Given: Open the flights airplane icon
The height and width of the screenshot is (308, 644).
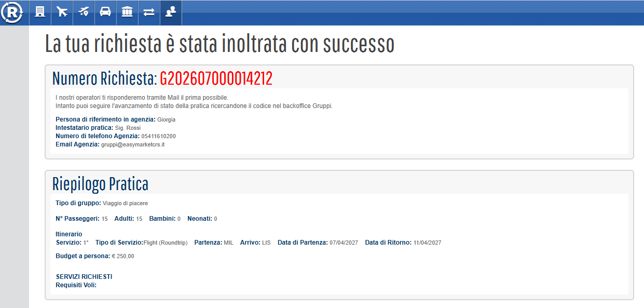Looking at the screenshot, I should 62,12.
